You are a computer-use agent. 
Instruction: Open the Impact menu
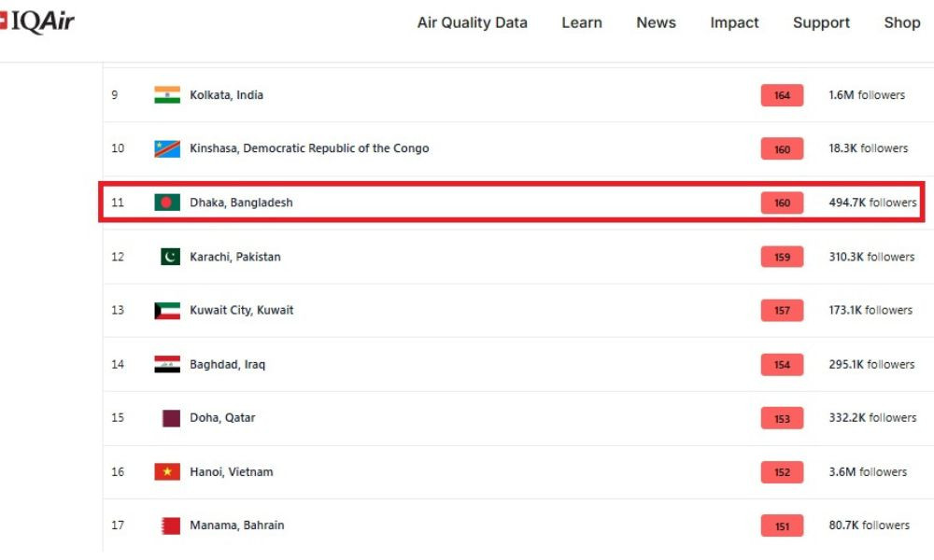(734, 22)
